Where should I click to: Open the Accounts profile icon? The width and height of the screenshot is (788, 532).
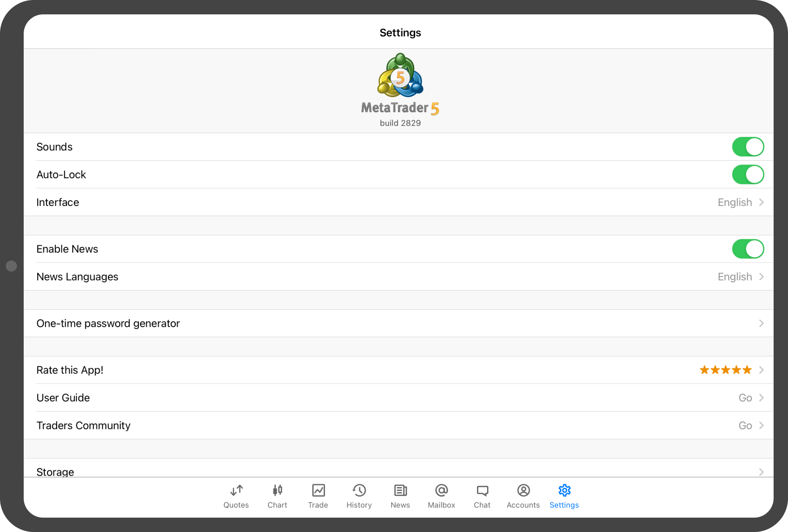click(523, 491)
